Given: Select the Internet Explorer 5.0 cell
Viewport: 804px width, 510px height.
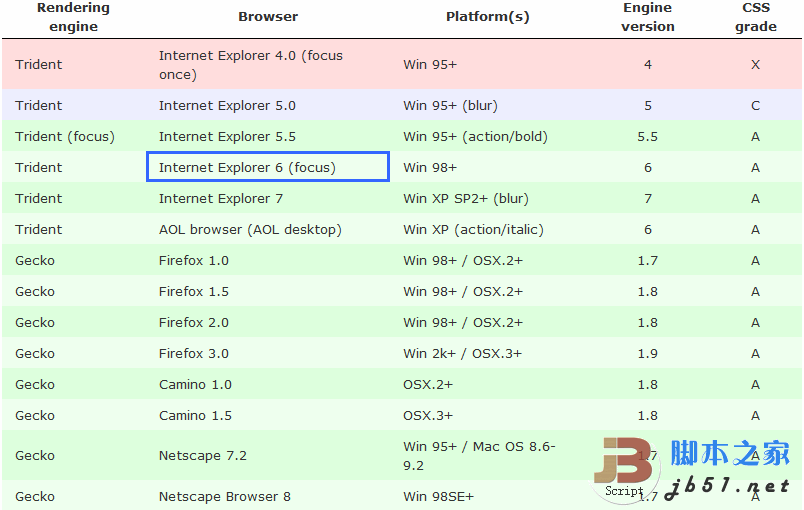Looking at the screenshot, I should coord(268,105).
